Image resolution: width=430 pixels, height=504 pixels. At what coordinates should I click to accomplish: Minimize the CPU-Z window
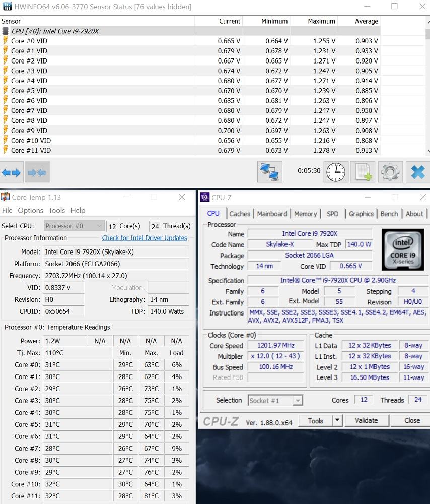tap(368, 197)
